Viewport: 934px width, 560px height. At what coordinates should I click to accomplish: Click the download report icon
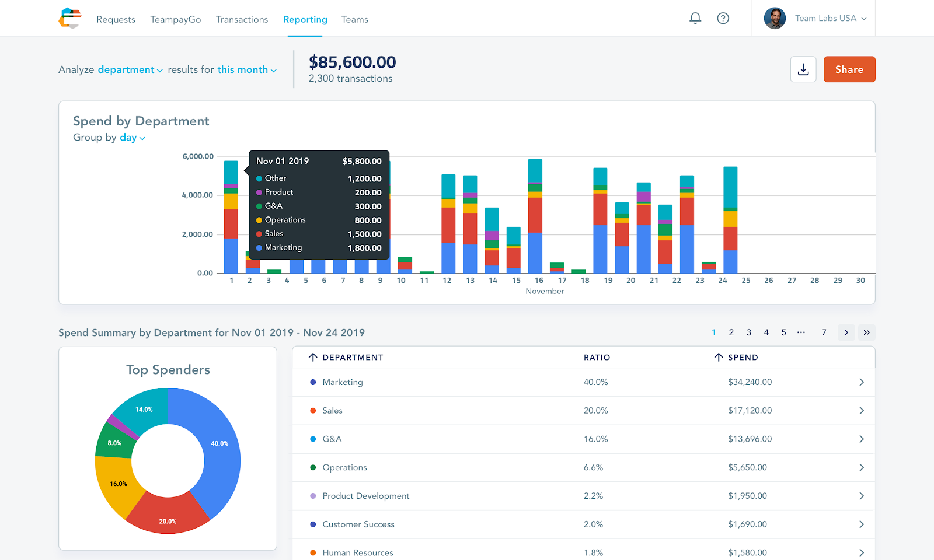pyautogui.click(x=803, y=69)
